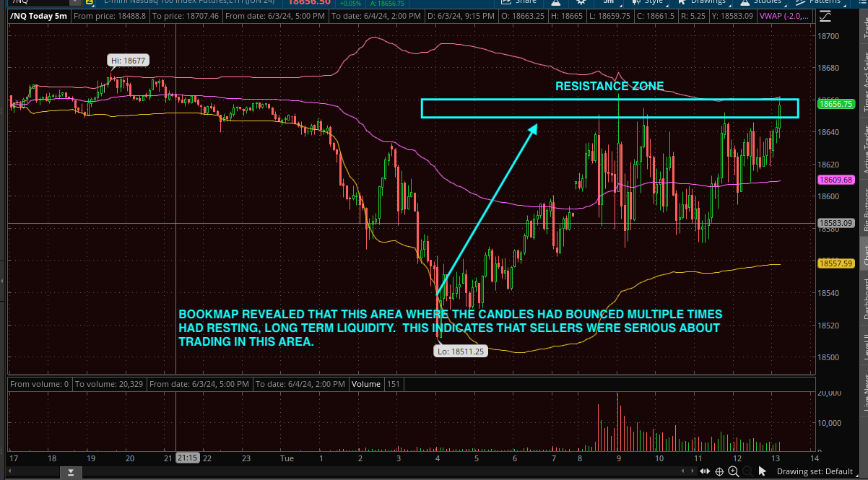Image resolution: width=868 pixels, height=480 pixels.
Task: Click the scroll-left arrow on time axis
Action: (10, 471)
